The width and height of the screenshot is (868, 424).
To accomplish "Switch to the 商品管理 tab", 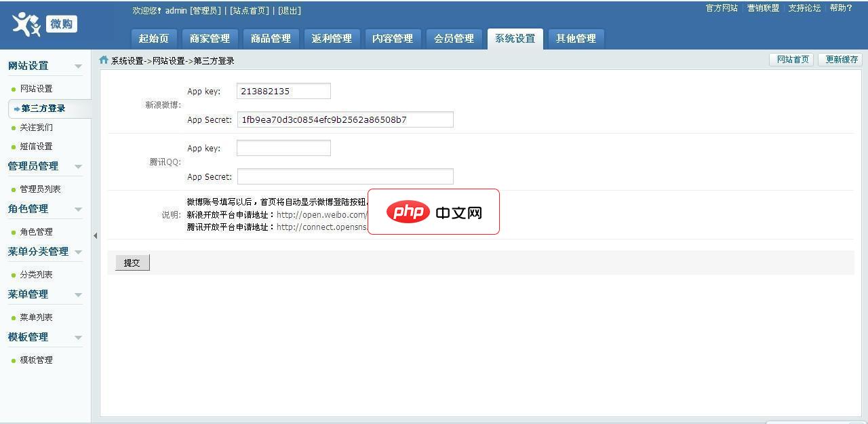I will pyautogui.click(x=270, y=39).
